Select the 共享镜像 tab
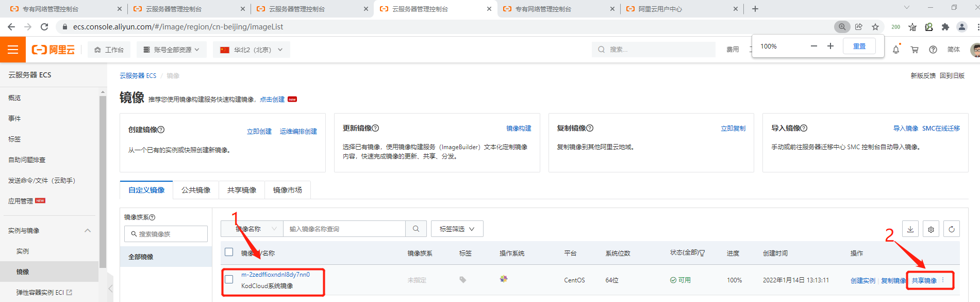 coord(242,190)
